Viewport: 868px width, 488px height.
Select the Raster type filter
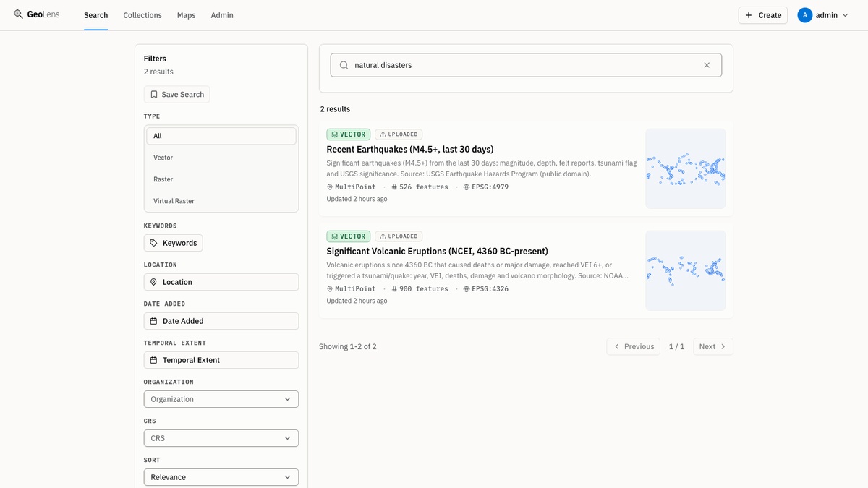221,179
